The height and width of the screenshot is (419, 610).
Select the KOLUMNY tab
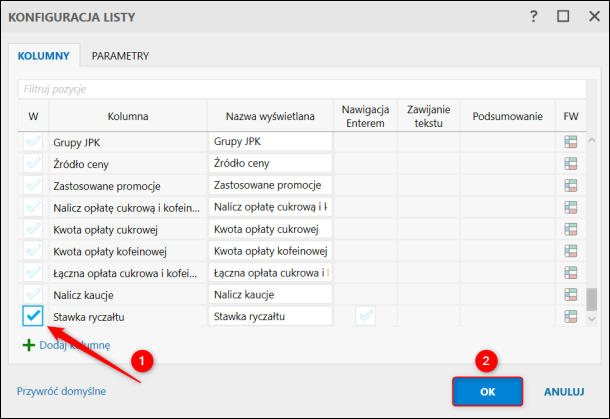tap(42, 56)
